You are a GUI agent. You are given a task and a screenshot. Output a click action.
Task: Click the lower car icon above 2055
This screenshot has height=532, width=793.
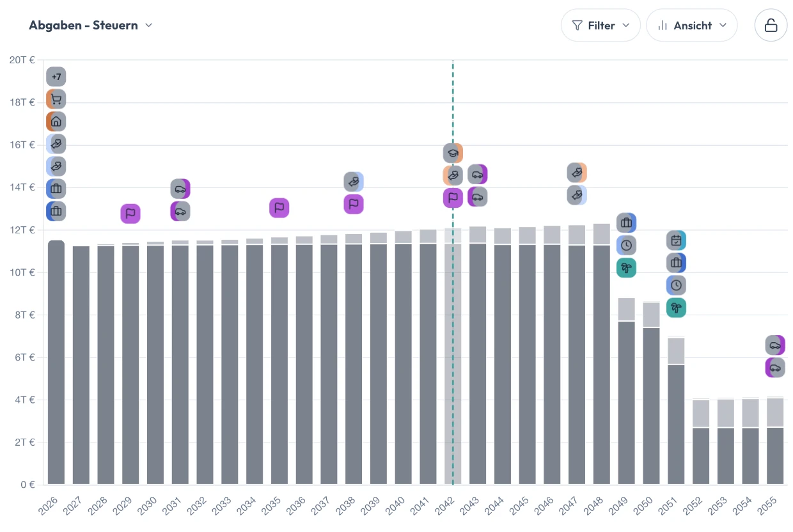775,368
